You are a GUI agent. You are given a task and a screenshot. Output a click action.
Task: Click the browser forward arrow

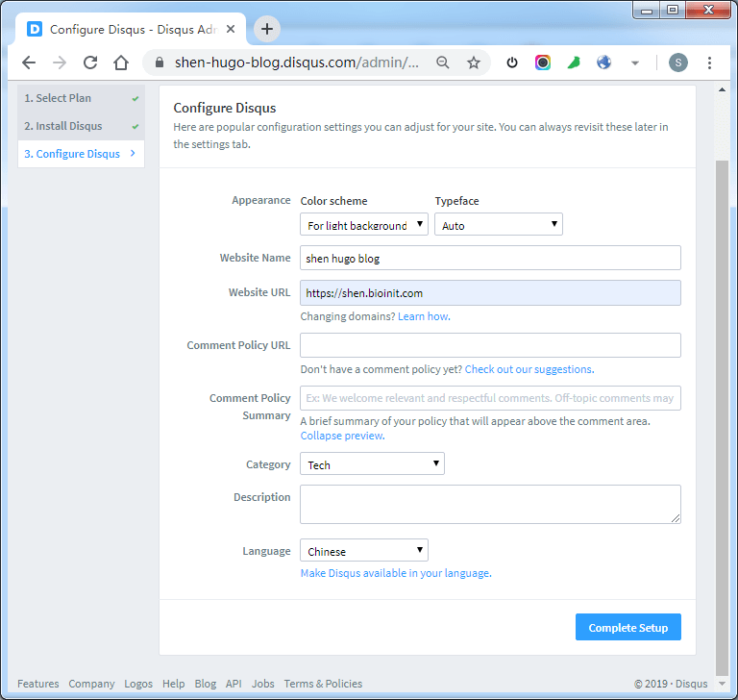click(60, 62)
